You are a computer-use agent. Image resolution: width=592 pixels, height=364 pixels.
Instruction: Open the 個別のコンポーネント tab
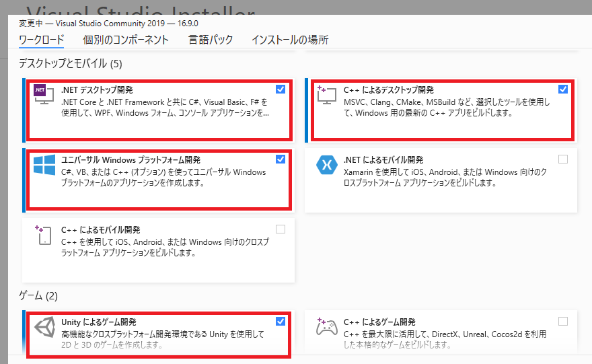tap(126, 40)
